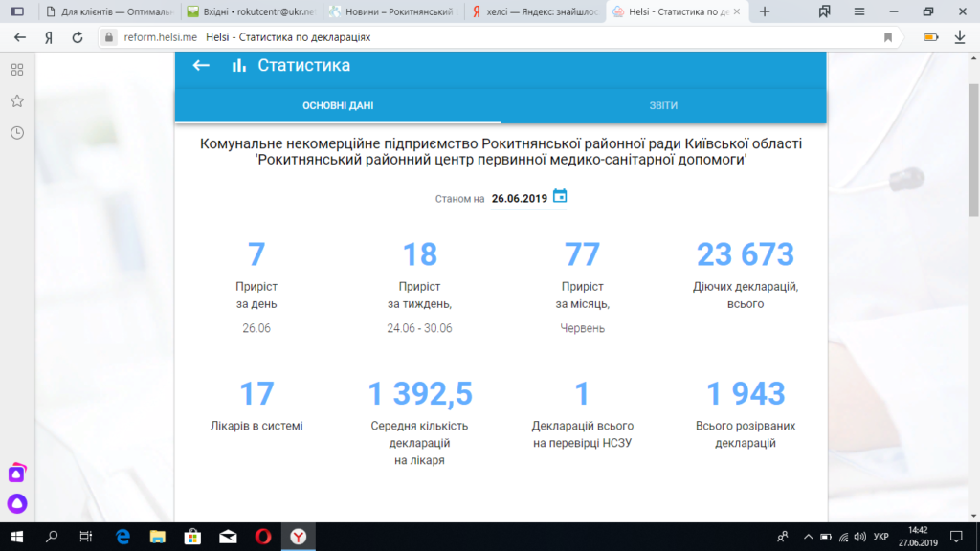
Task: Click the 1 943 terminated declarations value
Action: click(745, 393)
